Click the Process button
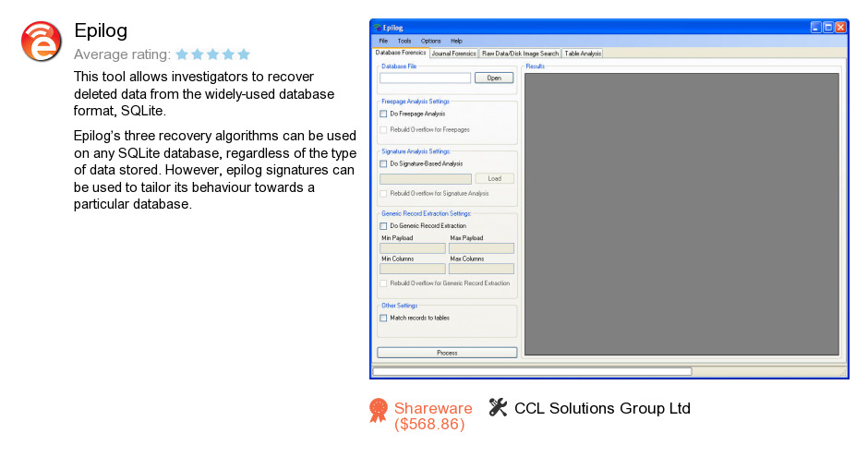The width and height of the screenshot is (868, 457). coord(447,353)
